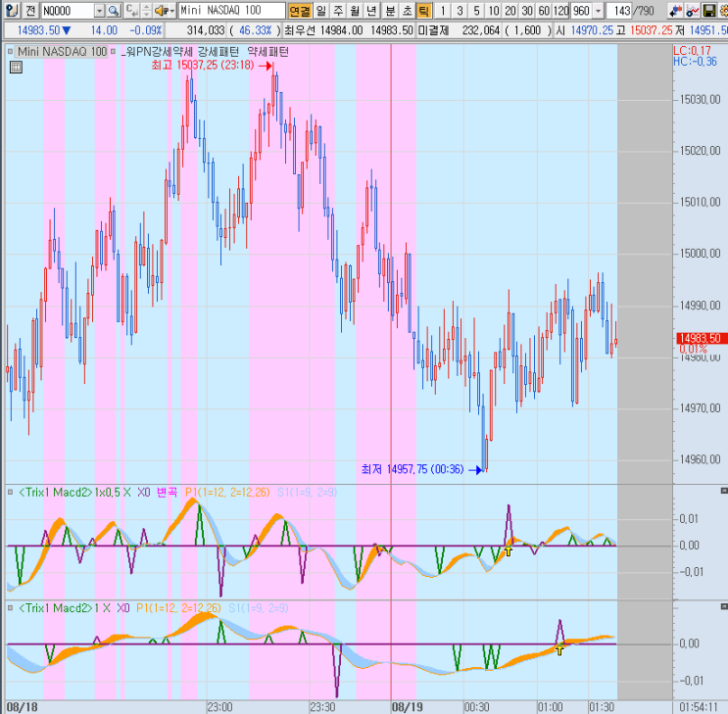Toggle the 연결 continuous contract button

[x=300, y=10]
